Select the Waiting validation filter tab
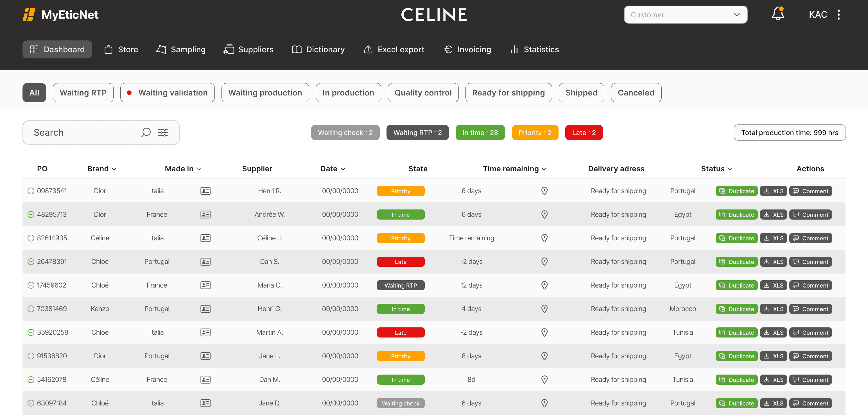 click(168, 93)
